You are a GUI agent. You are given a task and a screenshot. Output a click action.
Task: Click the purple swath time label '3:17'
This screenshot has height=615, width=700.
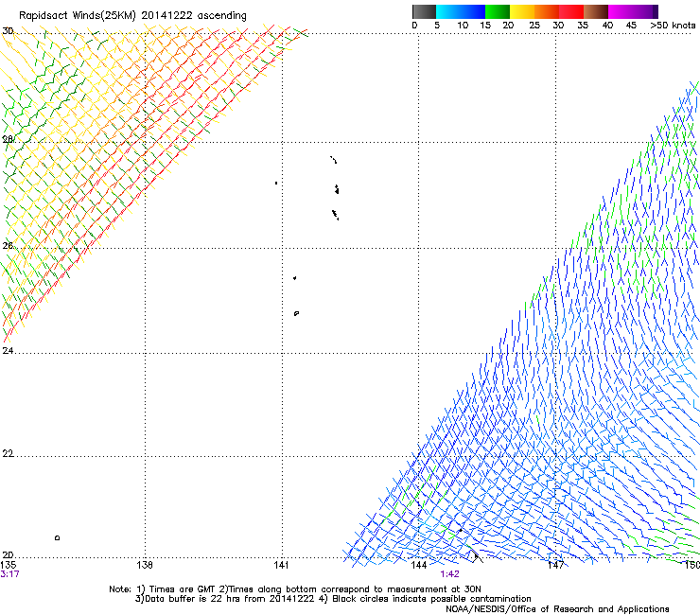pyautogui.click(x=9, y=574)
